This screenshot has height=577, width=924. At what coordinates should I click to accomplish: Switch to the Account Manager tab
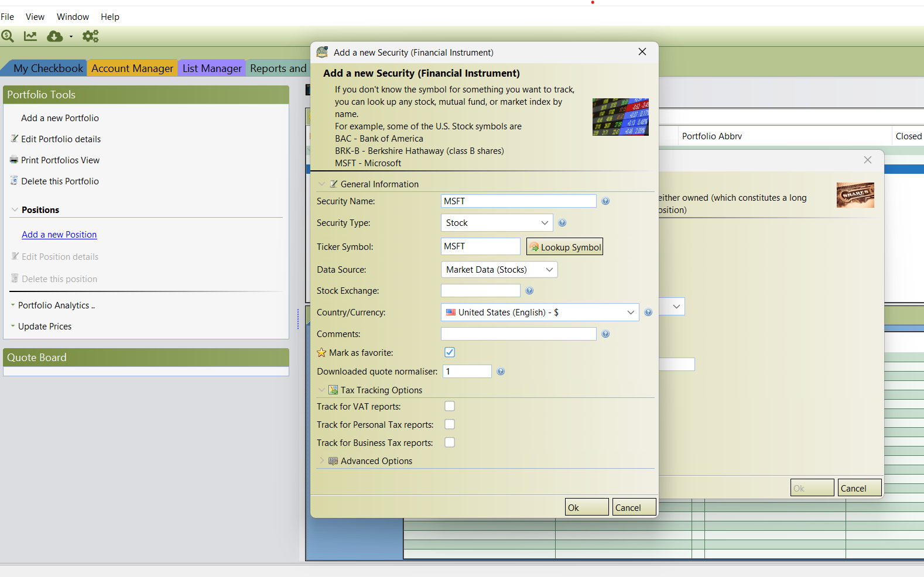tap(132, 68)
